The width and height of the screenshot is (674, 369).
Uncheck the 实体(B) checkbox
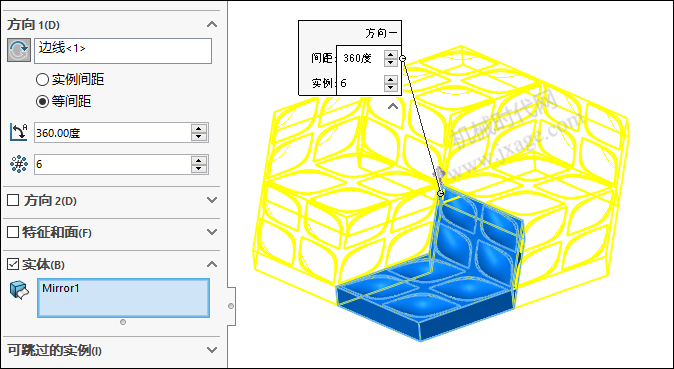coord(13,264)
